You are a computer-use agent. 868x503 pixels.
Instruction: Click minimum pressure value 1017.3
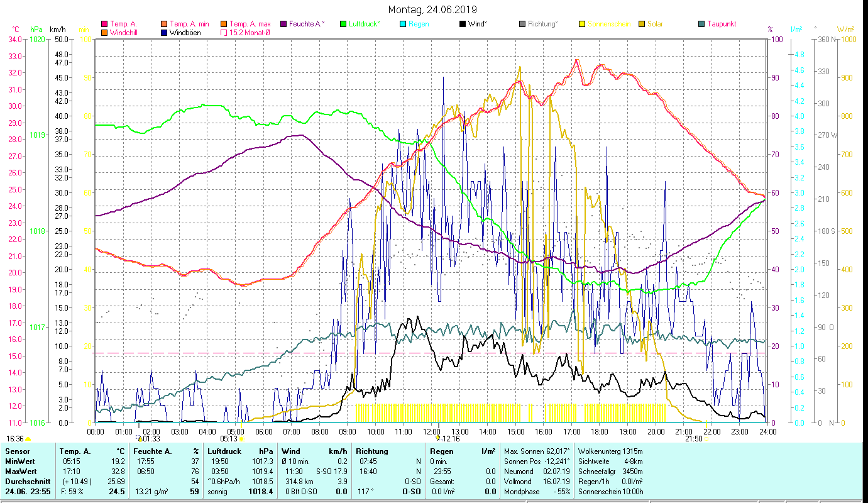(x=264, y=461)
